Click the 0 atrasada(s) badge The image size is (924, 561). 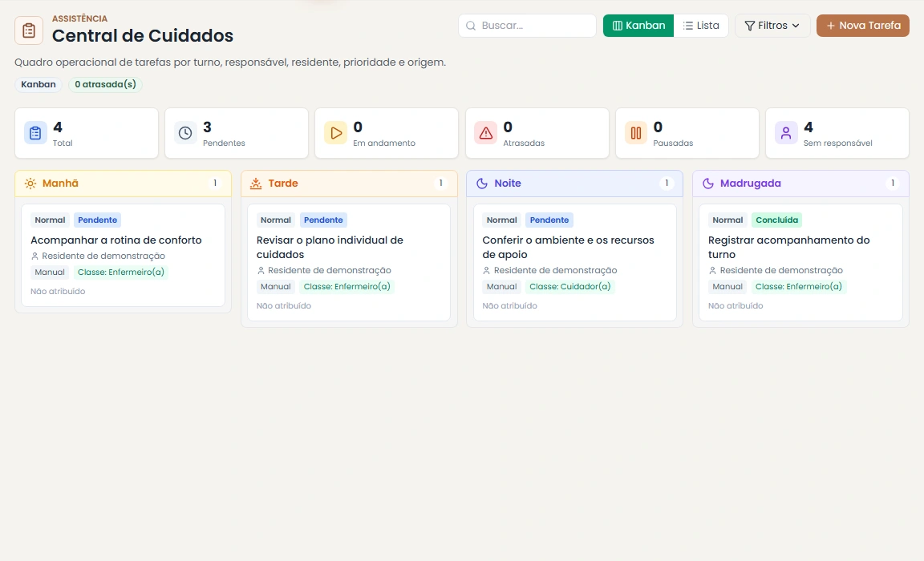tap(106, 85)
